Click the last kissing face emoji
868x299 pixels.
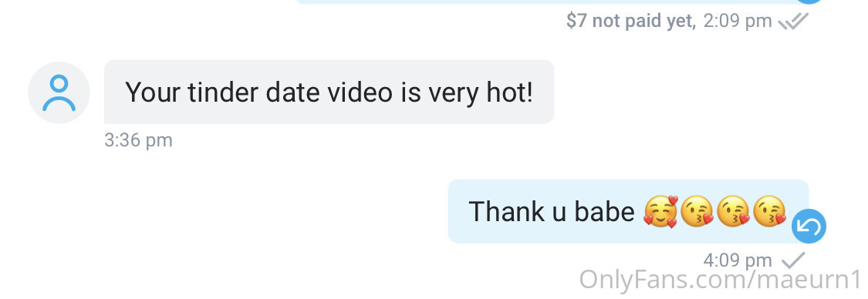tap(769, 212)
